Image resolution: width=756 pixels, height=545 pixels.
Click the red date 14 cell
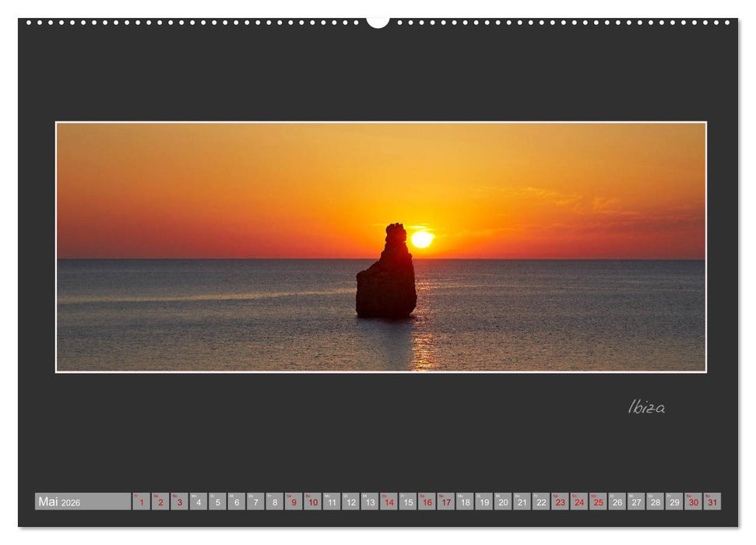[391, 504]
